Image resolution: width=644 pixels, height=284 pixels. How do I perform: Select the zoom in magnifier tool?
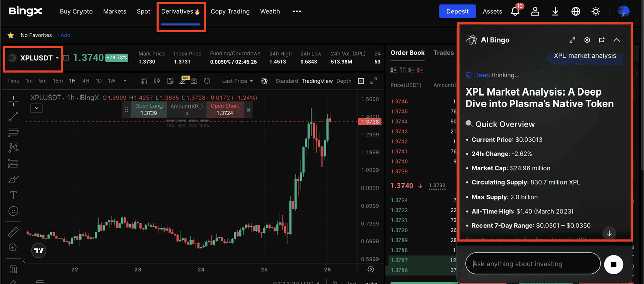13,248
